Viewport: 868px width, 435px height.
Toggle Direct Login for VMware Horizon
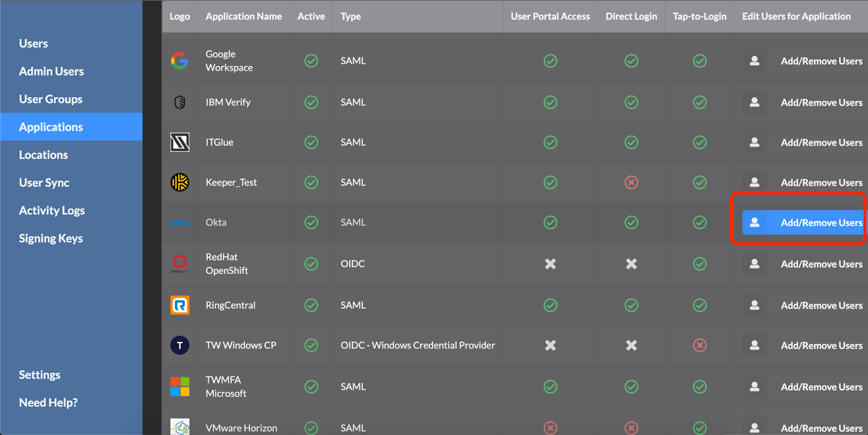pos(631,428)
